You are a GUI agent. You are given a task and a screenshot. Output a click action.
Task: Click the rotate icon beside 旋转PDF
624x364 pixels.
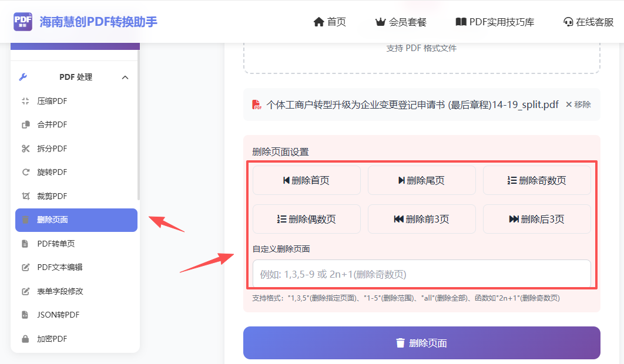click(25, 172)
